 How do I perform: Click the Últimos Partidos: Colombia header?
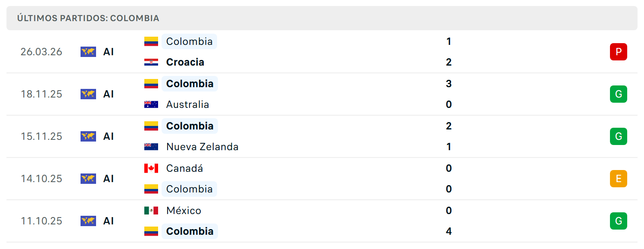88,18
